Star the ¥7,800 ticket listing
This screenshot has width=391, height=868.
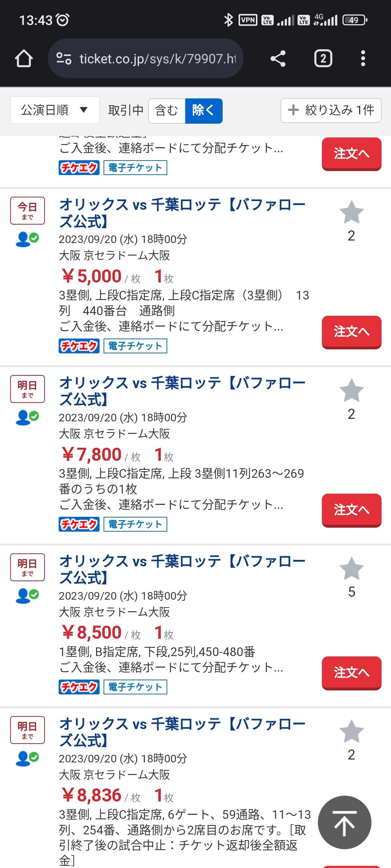351,391
